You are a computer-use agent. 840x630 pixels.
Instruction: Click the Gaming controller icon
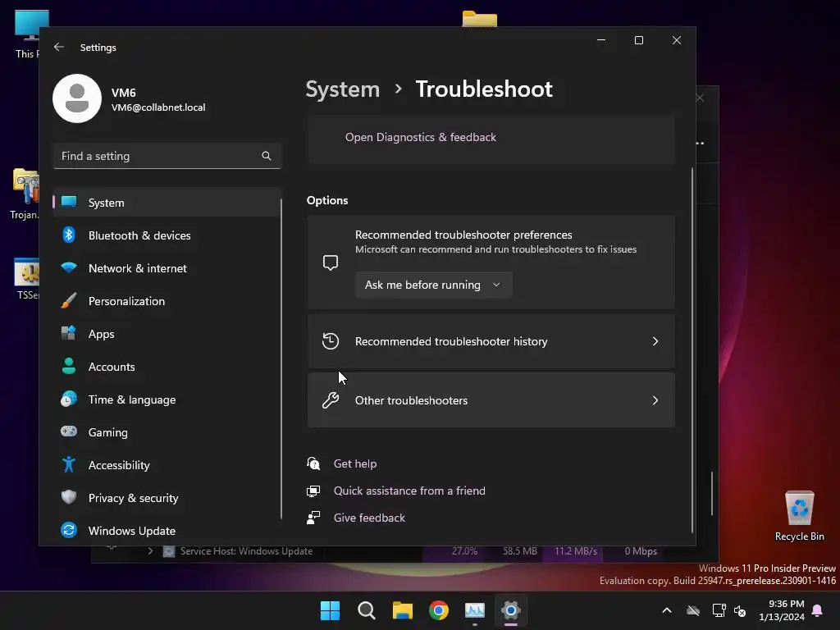point(69,431)
